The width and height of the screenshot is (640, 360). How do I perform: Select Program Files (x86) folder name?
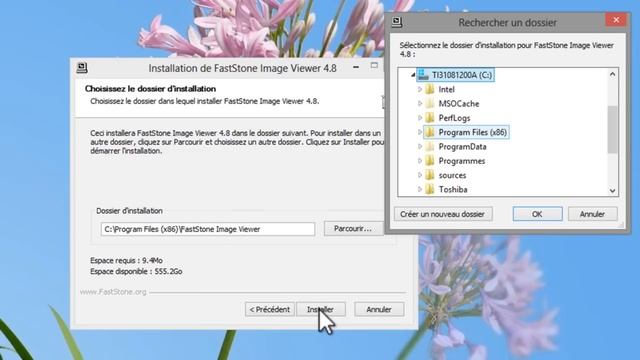tap(473, 132)
